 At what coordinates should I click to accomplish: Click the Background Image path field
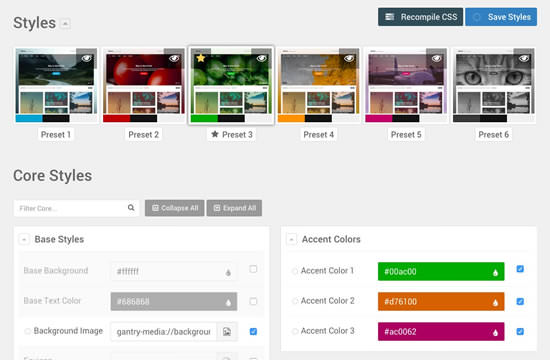[x=164, y=332]
